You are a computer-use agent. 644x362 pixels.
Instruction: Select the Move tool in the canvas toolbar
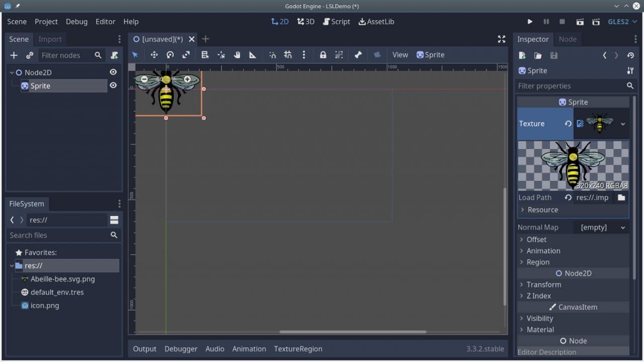pos(154,55)
